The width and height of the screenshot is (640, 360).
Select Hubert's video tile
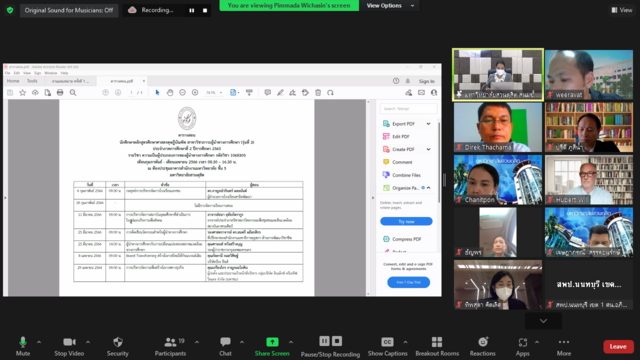[589, 180]
